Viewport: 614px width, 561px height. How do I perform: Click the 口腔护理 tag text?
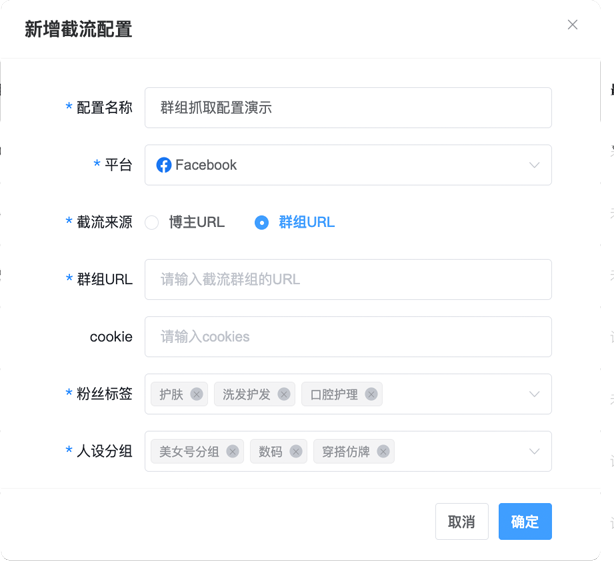[334, 394]
